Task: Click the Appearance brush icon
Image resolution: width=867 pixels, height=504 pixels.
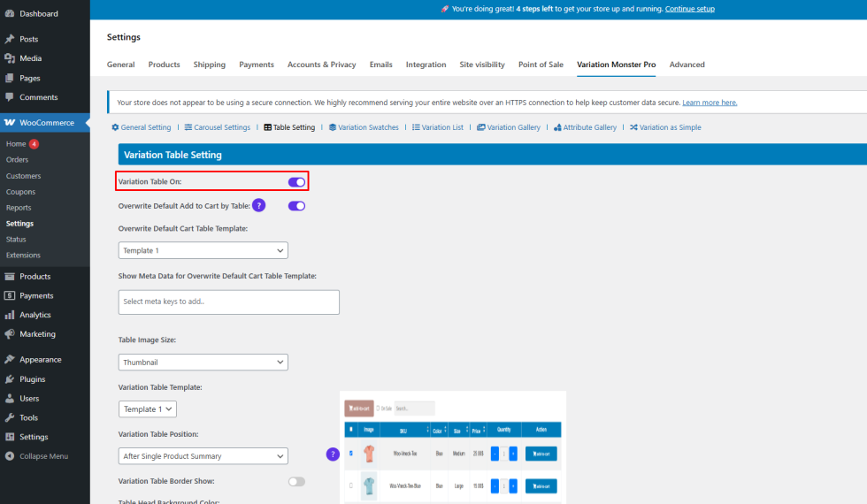Action: point(10,359)
